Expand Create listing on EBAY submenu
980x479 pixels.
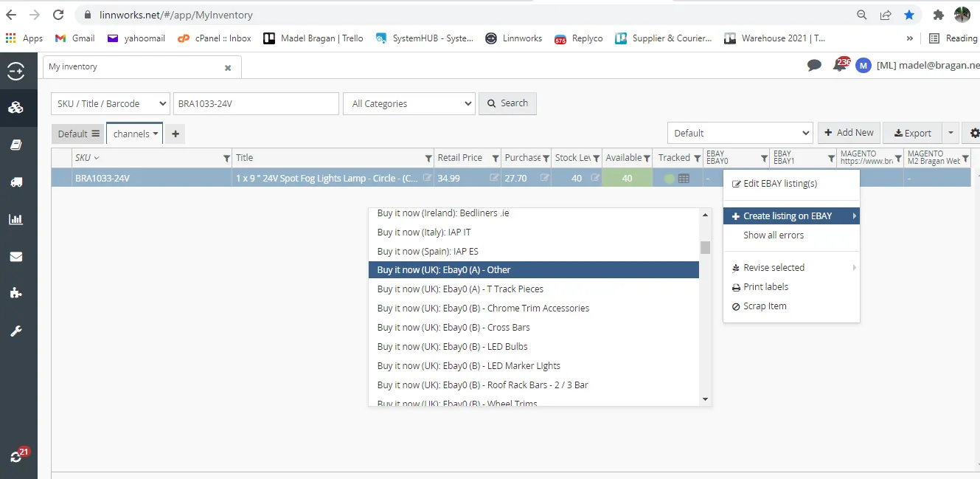tap(791, 216)
